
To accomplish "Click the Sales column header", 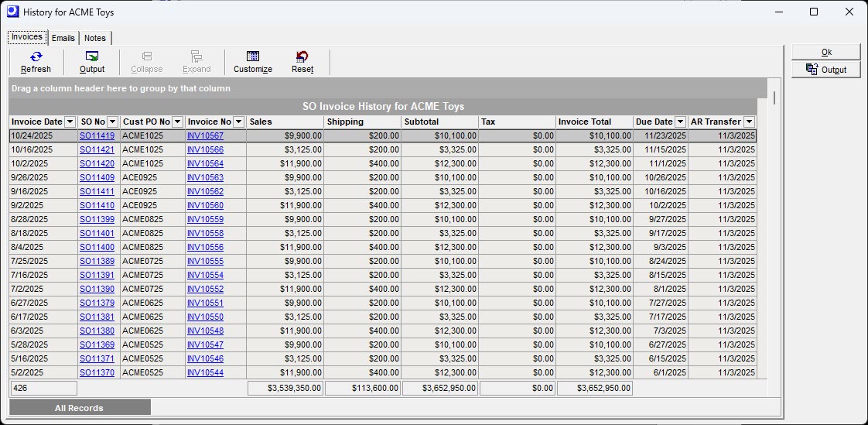I will (285, 122).
